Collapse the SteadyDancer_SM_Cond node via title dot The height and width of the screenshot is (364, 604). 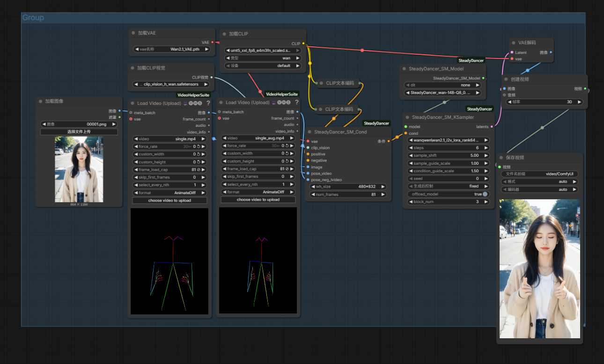pos(309,132)
